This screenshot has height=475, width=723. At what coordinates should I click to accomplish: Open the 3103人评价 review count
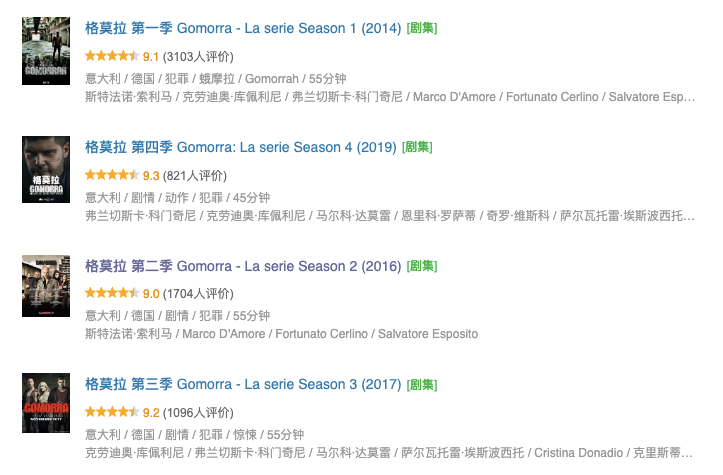[x=198, y=56]
